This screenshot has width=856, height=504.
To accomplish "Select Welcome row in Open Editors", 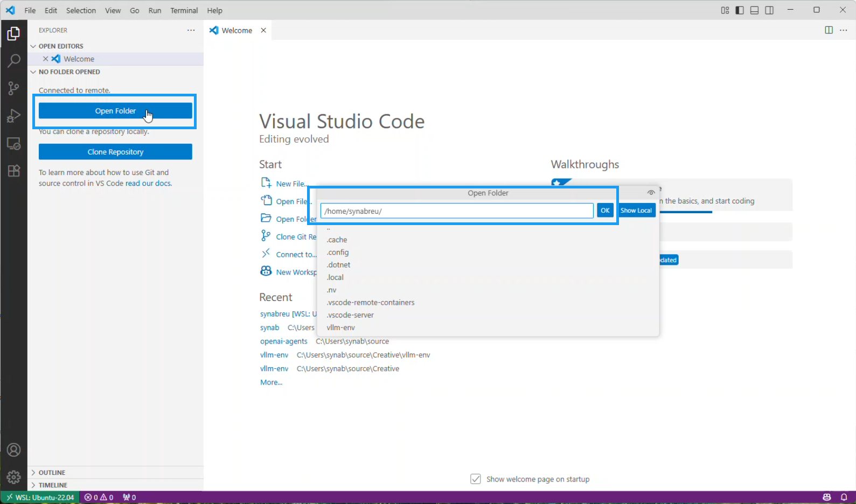I will pos(116,59).
